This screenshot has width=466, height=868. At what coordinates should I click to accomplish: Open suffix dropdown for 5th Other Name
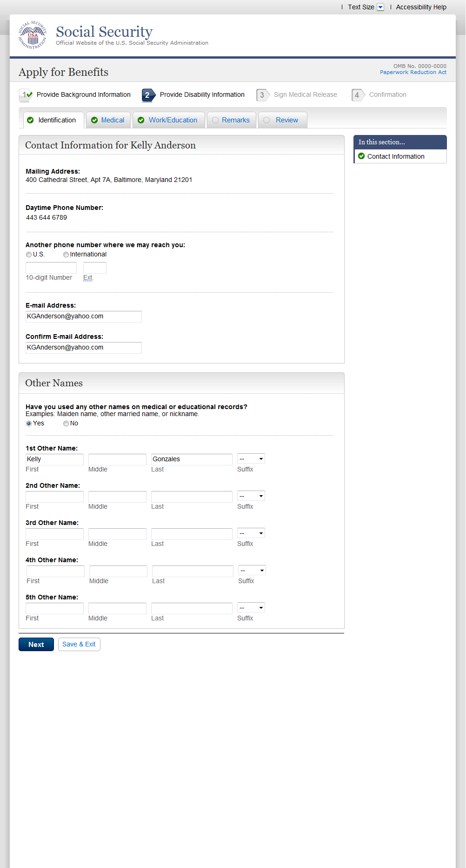[251, 608]
